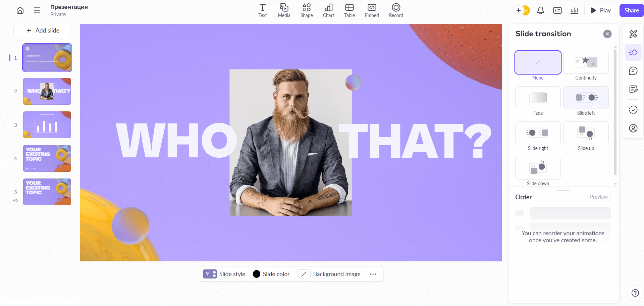Open the black Slide color swatch

coord(257,274)
